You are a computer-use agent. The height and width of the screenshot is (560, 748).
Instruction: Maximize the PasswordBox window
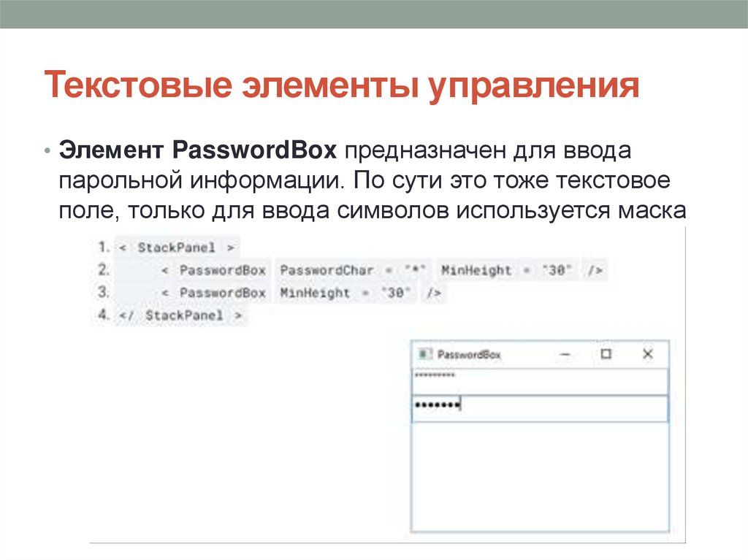(x=606, y=354)
